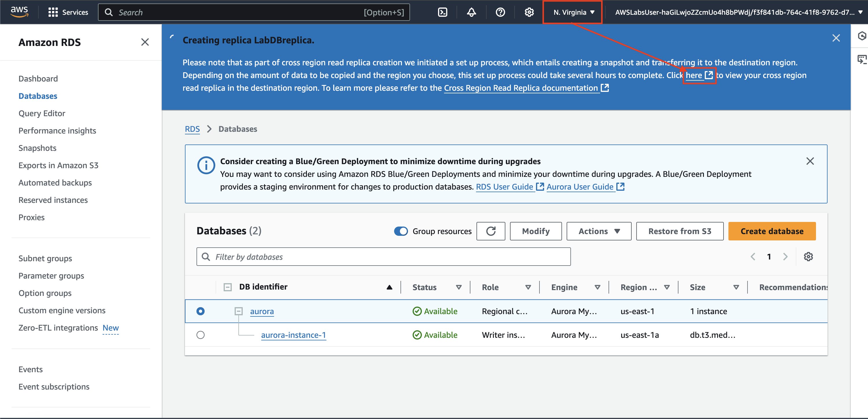Screen dimensions: 868x419
Task: Open AWS CloudShell terminal icon
Action: click(x=442, y=12)
